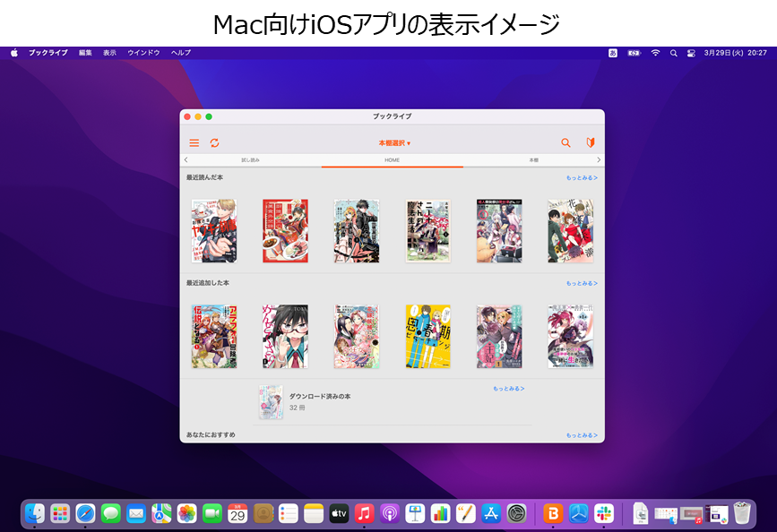Open Photos from the Dock
The image size is (777, 532).
(186, 514)
